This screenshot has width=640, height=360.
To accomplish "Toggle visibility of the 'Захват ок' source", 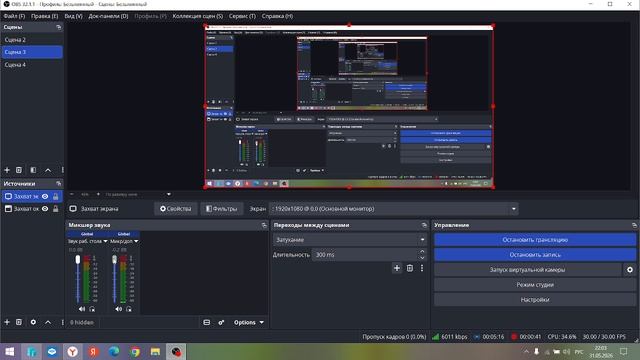I will tap(45, 209).
